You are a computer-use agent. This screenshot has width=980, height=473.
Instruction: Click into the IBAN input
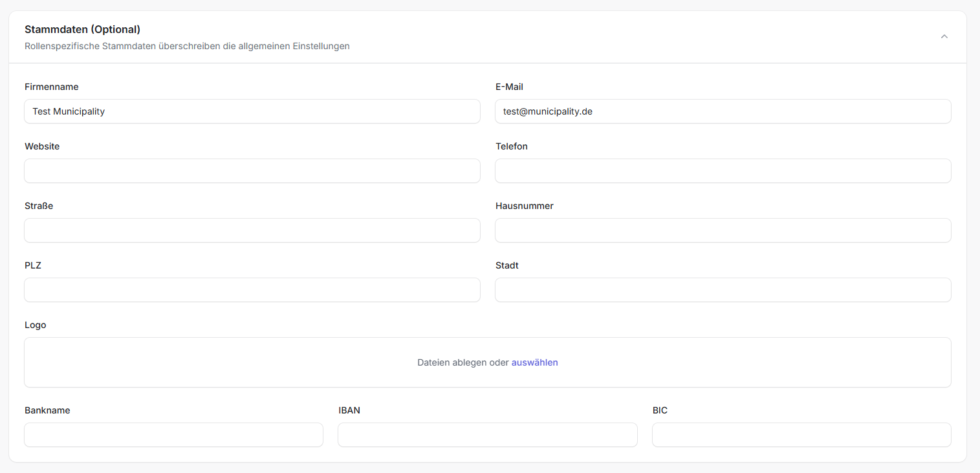pyautogui.click(x=487, y=435)
